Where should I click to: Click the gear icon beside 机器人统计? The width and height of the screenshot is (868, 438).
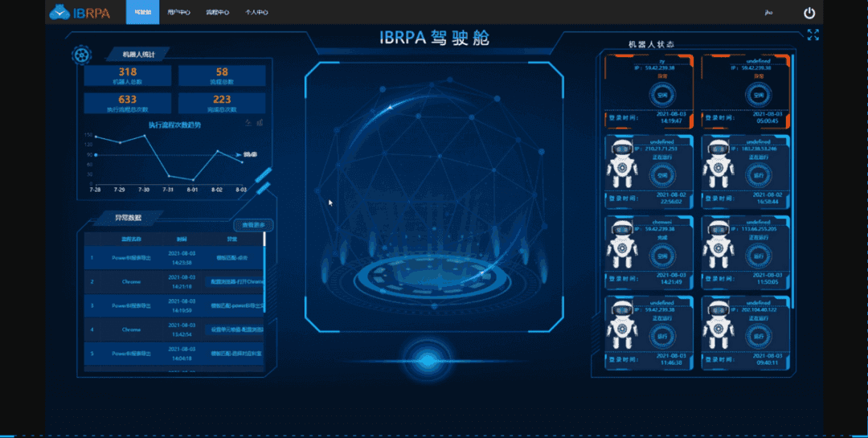point(81,55)
